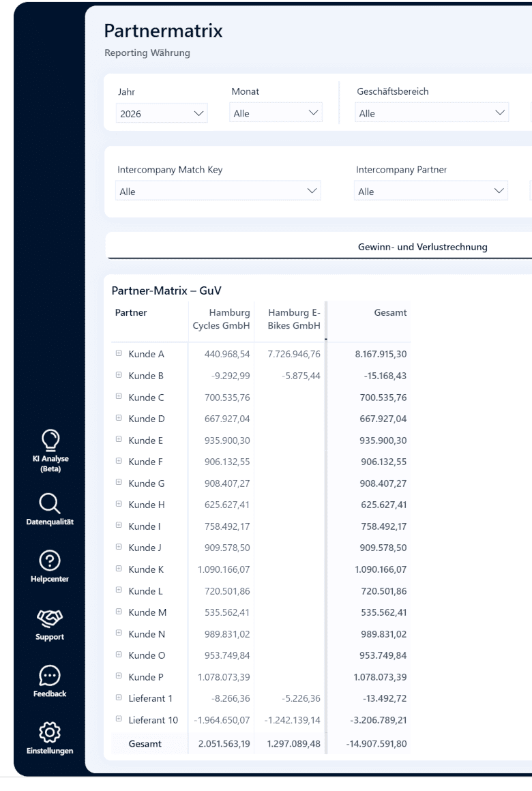Screen dimensions: 532x791
Task: Select the Gesamt row label
Action: (145, 744)
